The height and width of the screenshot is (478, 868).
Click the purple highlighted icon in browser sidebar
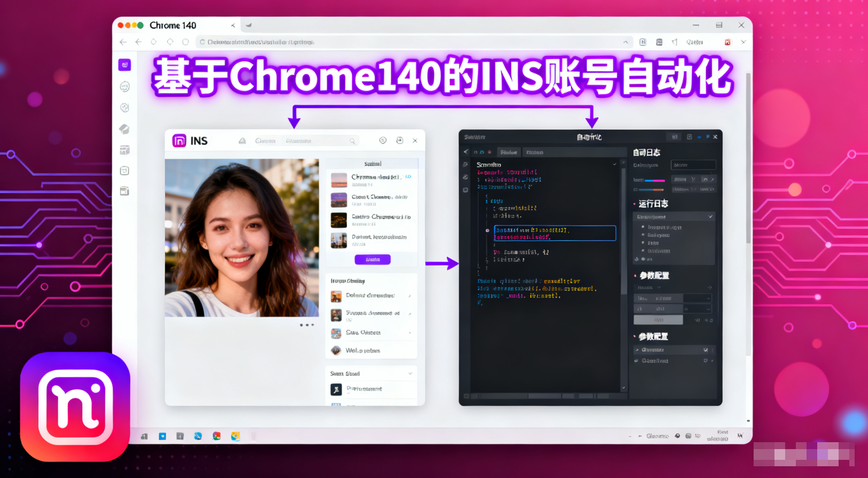tap(125, 65)
